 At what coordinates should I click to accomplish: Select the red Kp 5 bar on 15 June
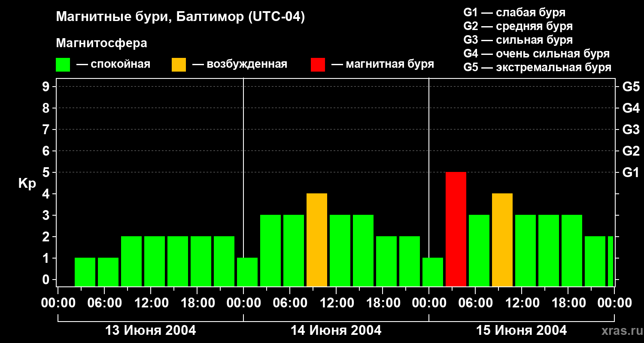456,229
